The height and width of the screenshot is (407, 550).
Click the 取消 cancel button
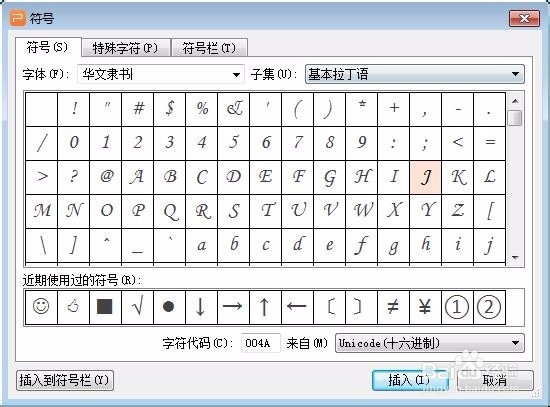(495, 380)
